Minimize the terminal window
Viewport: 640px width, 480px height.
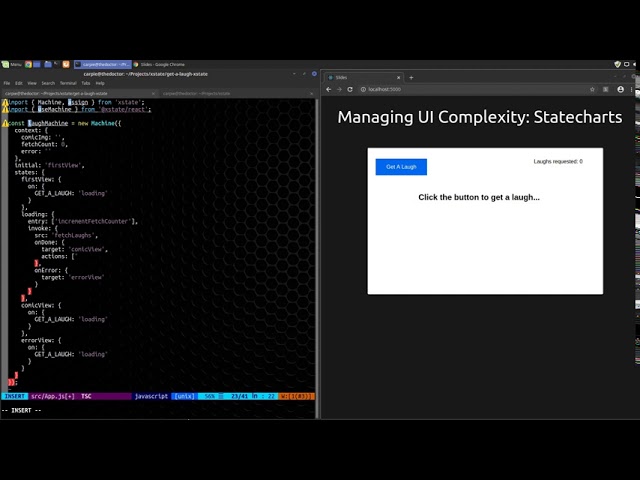(294, 74)
